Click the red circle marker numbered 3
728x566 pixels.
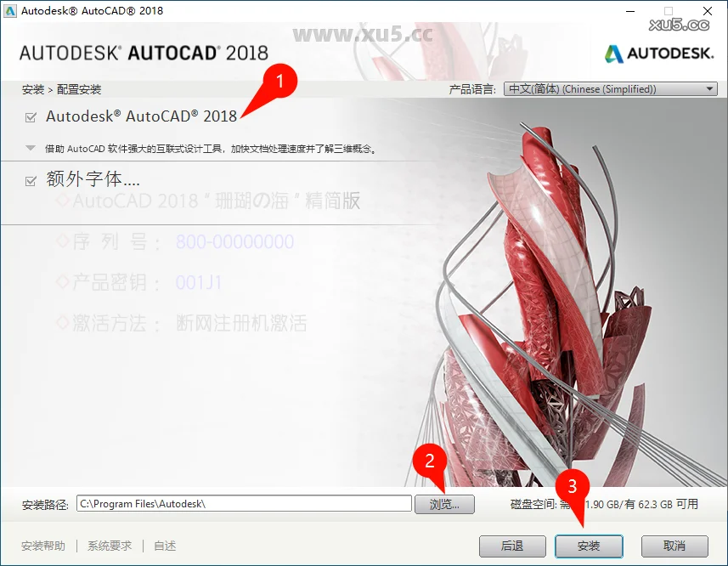[573, 487]
